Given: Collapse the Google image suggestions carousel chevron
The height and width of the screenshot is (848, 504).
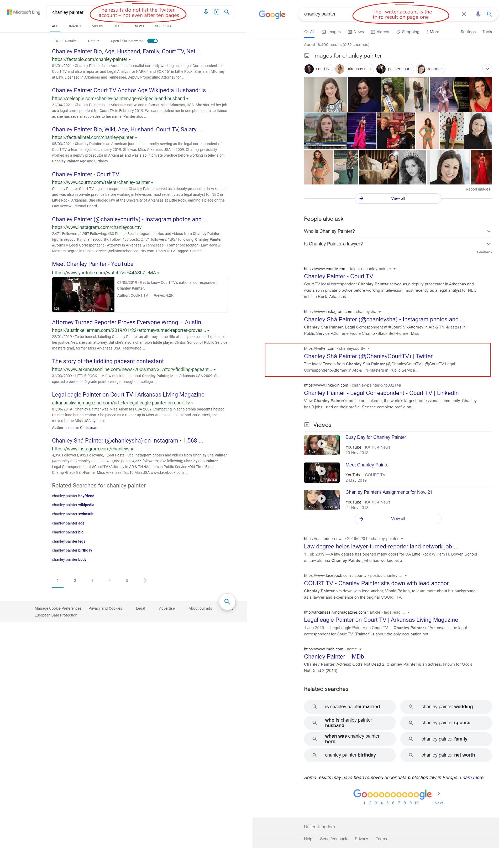Looking at the screenshot, I should [x=487, y=69].
